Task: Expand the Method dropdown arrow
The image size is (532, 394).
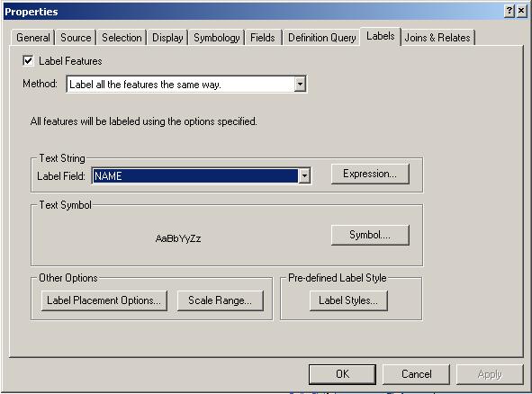Action: coord(300,84)
